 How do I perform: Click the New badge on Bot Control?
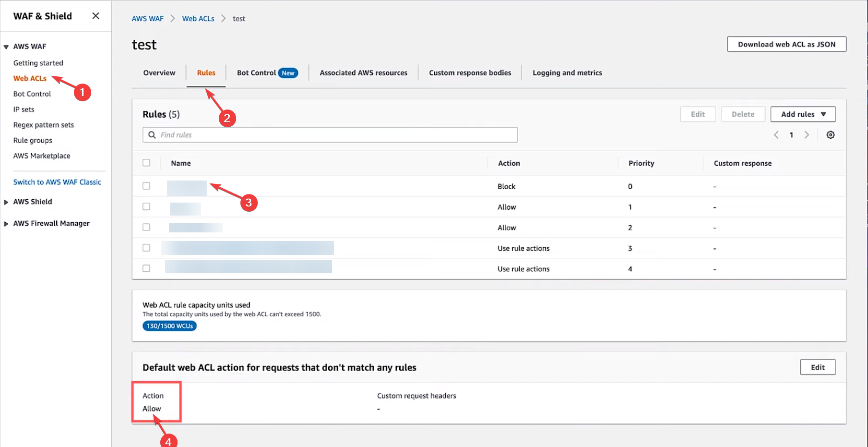(x=288, y=73)
